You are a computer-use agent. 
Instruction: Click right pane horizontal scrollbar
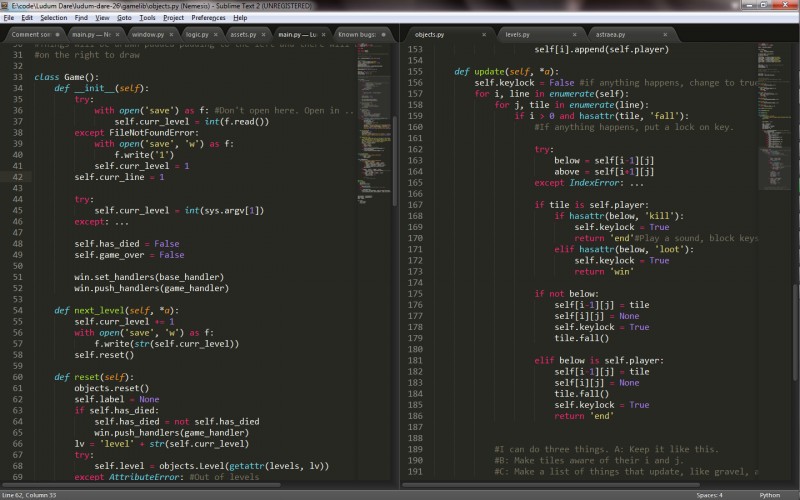coord(551,485)
